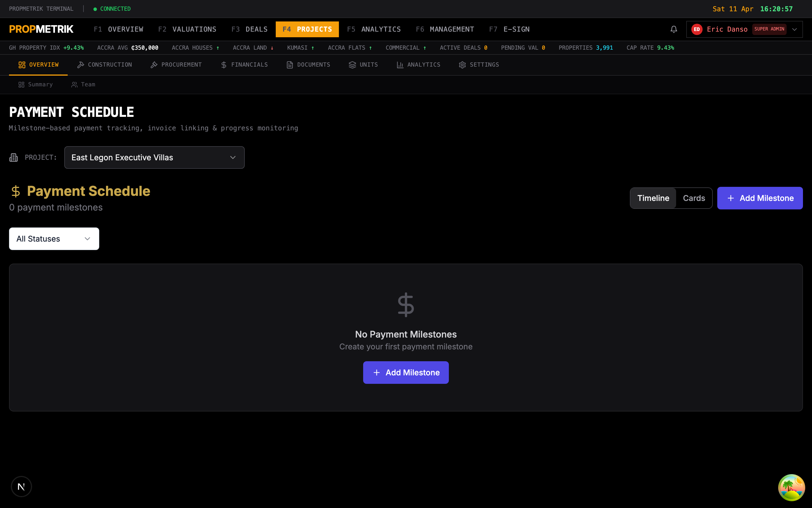
Task: Click the PROPERTIES 3,991 ticker entry
Action: (x=586, y=48)
